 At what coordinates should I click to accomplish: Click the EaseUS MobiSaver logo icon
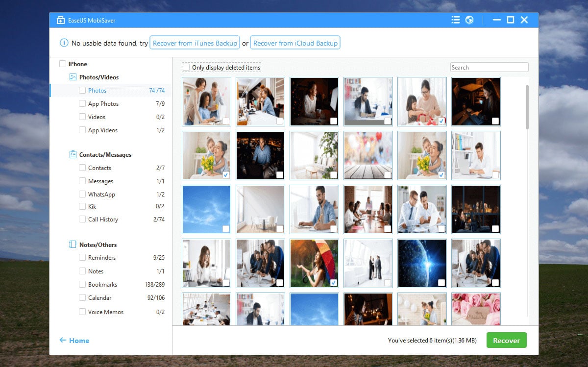61,20
